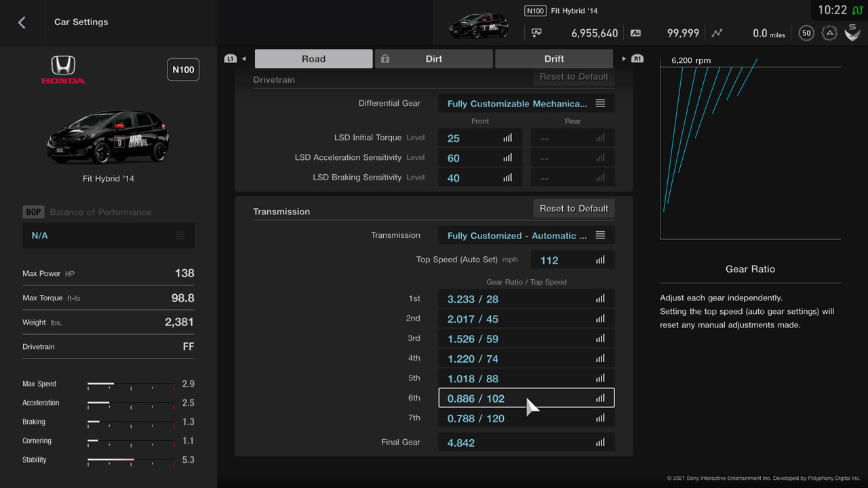
Task: Adjust LSD Initial Torque front value 25
Action: coord(480,138)
